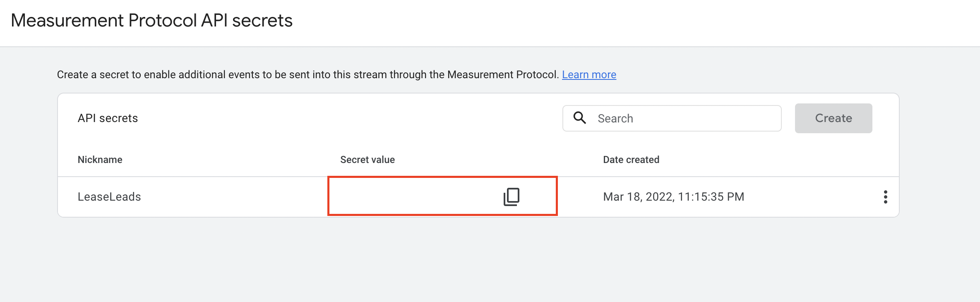Click the word Search placeholder text
Image resolution: width=980 pixels, height=302 pixels.
615,119
